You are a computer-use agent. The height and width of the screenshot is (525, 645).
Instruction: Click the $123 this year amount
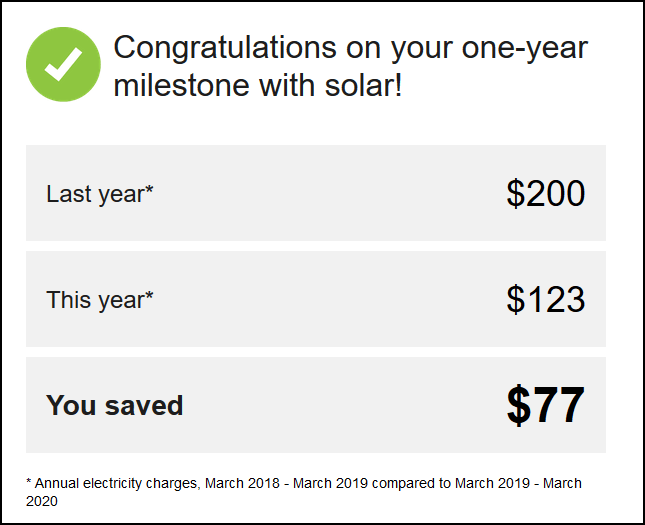545,299
